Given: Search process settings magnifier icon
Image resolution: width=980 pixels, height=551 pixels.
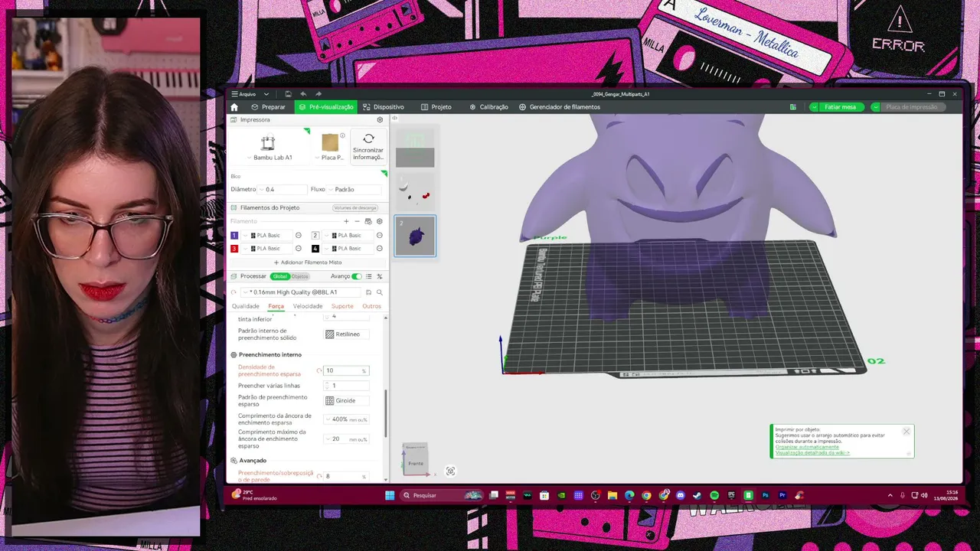Looking at the screenshot, I should (x=379, y=292).
